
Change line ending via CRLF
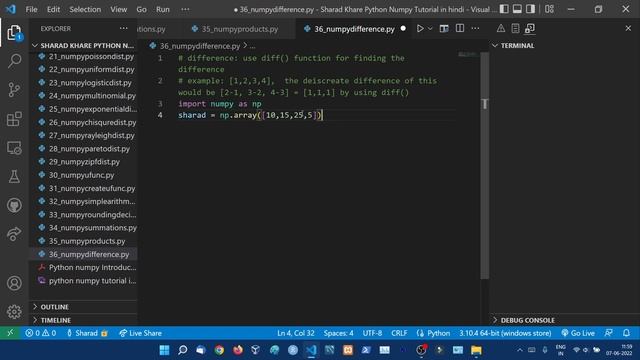coord(399,333)
